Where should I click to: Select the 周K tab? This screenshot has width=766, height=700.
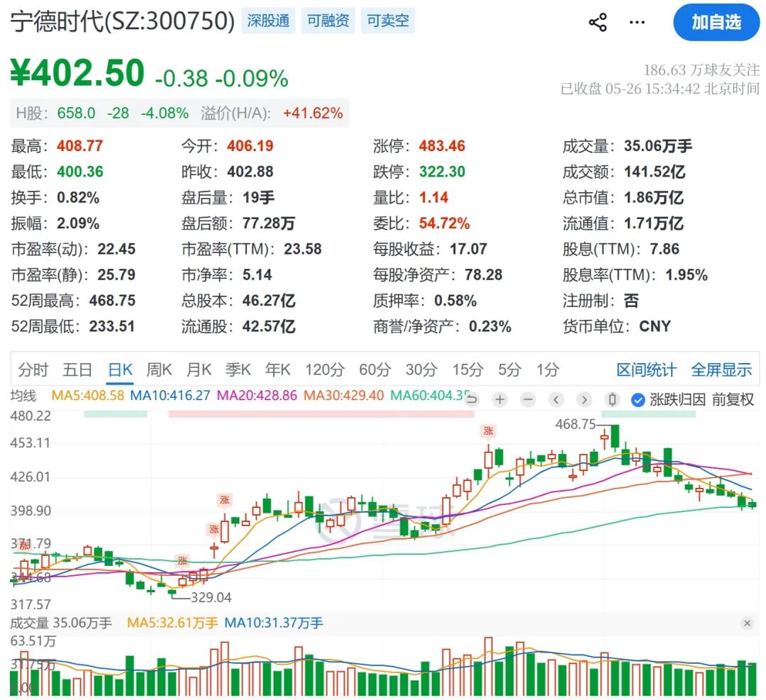160,370
